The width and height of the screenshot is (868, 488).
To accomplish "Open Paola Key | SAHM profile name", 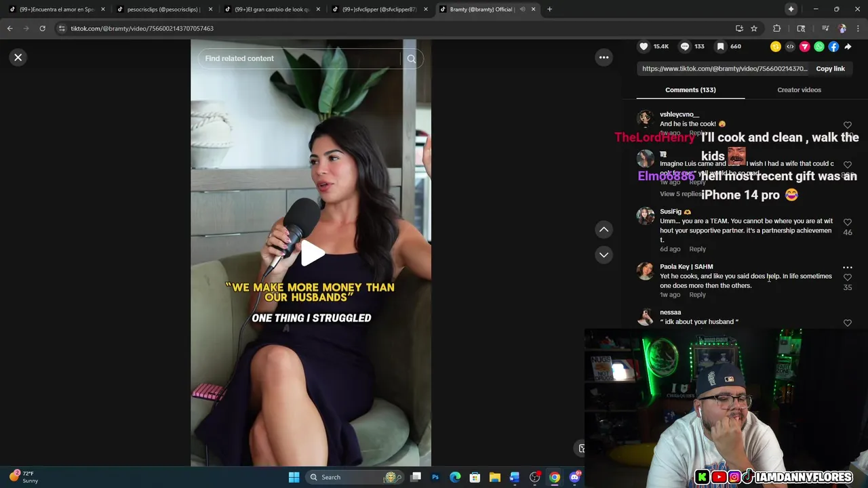I will point(686,266).
